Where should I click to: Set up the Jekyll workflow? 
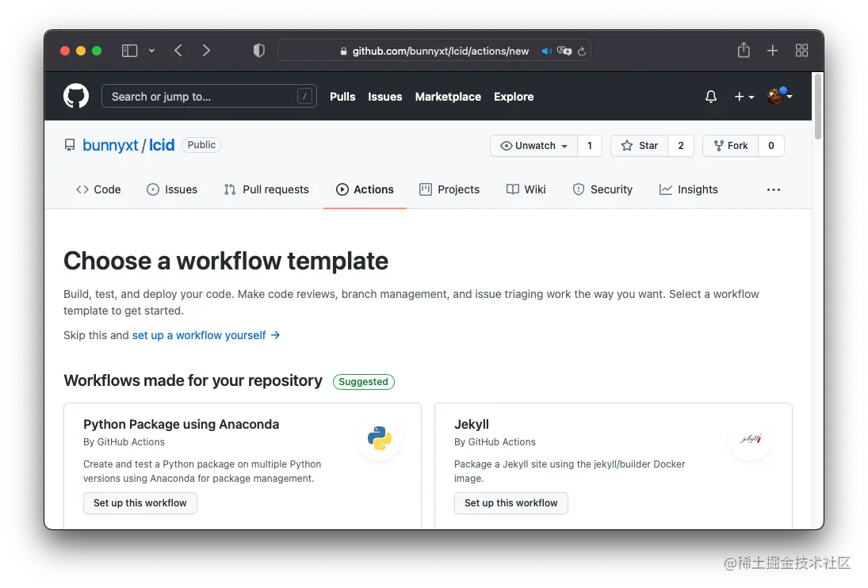coord(510,502)
